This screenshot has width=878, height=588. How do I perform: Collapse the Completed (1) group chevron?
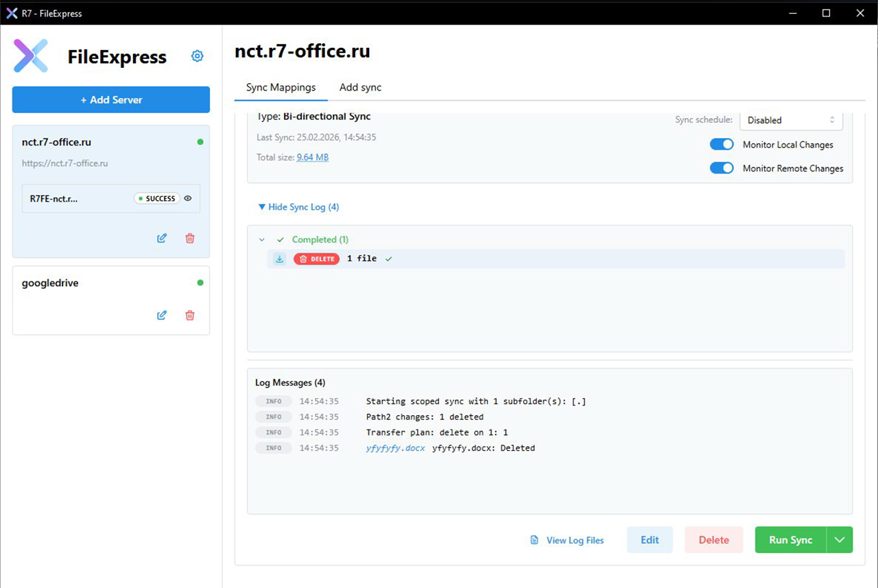point(262,240)
